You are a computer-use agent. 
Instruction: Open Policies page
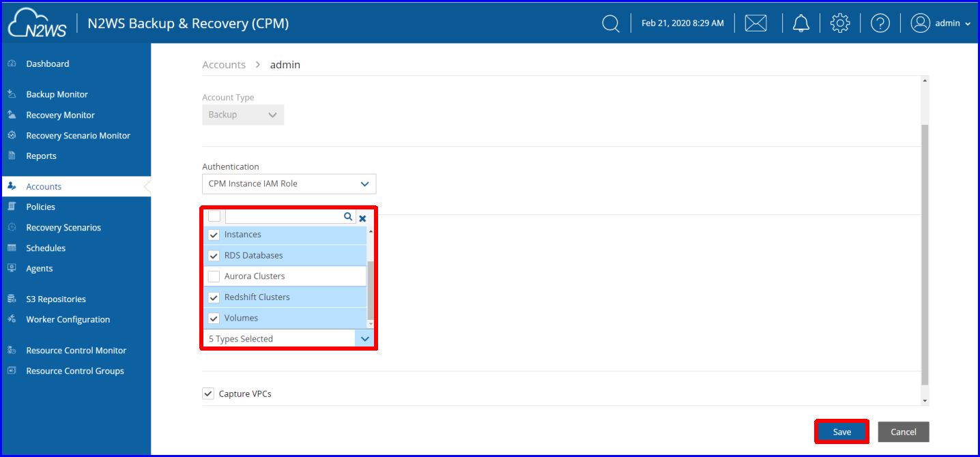(x=40, y=207)
